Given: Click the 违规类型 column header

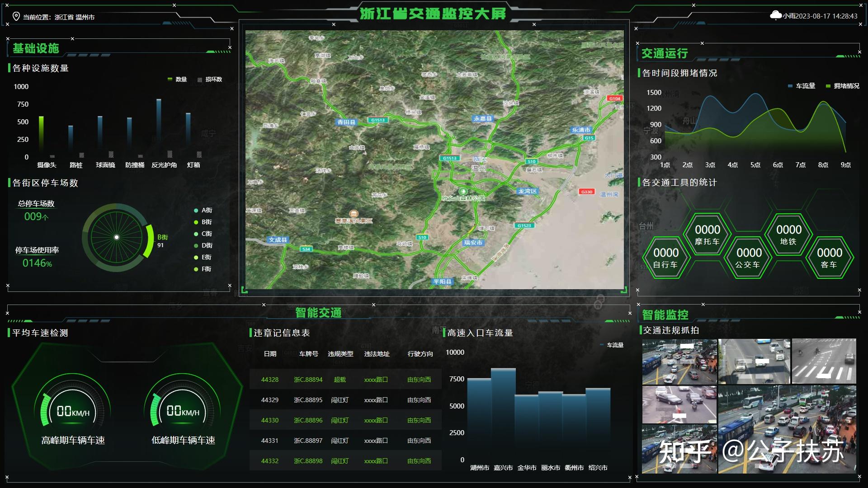Looking at the screenshot, I should pyautogui.click(x=340, y=354).
